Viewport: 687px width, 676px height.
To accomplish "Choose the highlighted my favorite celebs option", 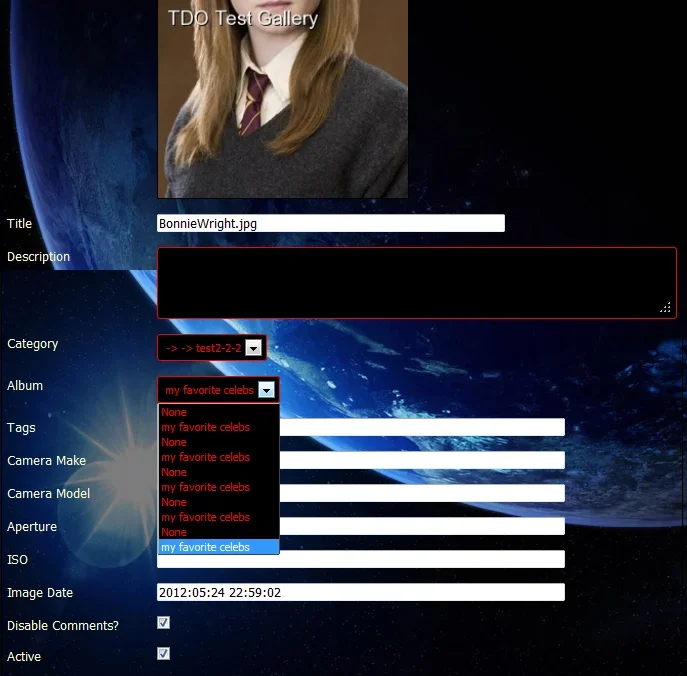I will pyautogui.click(x=218, y=547).
